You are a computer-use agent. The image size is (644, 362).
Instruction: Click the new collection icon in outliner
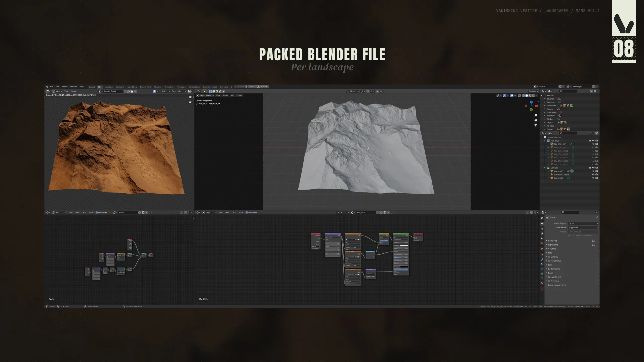(x=597, y=133)
